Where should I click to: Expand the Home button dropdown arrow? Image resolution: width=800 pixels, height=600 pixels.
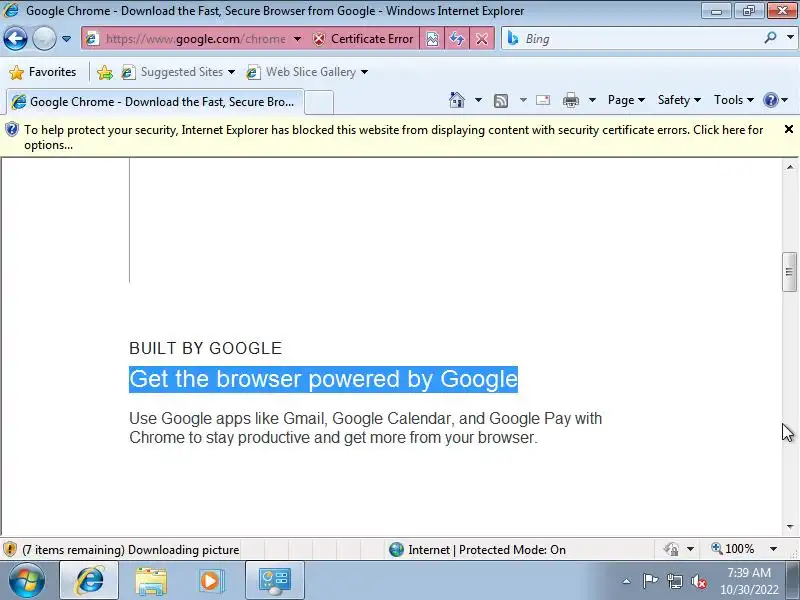[478, 100]
